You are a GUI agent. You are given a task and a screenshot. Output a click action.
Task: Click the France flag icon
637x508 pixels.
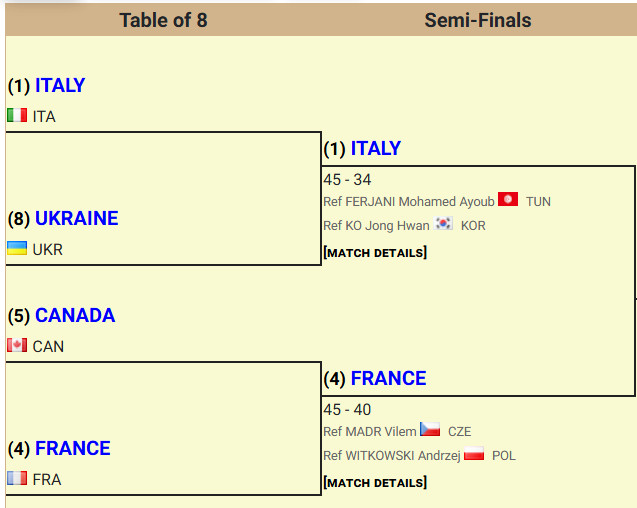click(x=17, y=479)
